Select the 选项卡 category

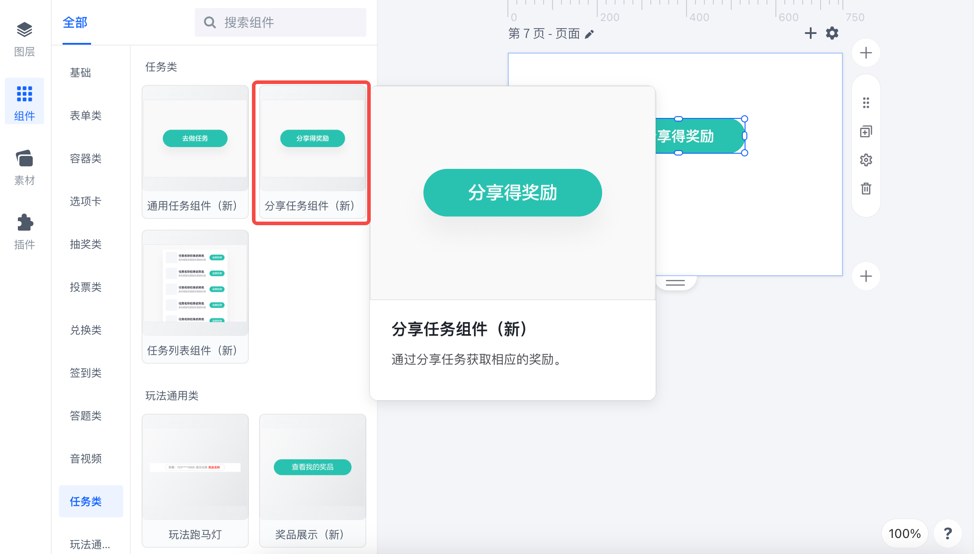point(86,201)
